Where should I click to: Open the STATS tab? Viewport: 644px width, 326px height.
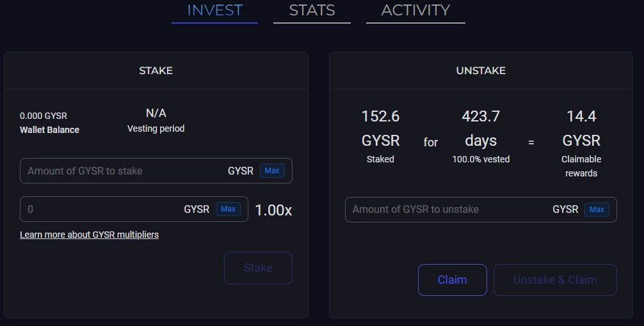click(312, 11)
